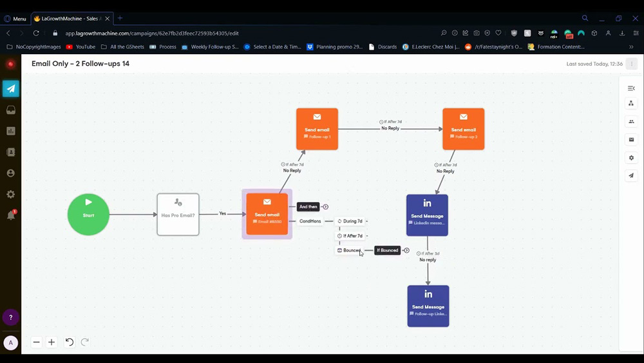644x363 pixels.
Task: Expand the Bookmarks bar overflow chevron
Action: point(631,47)
